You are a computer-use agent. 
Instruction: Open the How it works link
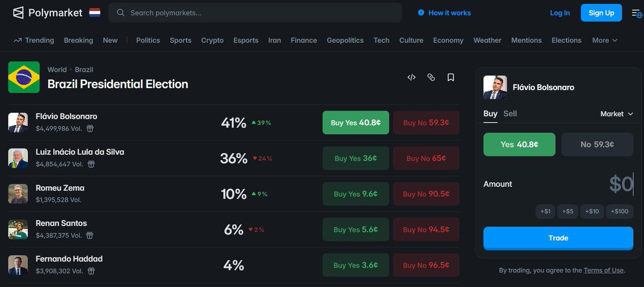coord(450,13)
